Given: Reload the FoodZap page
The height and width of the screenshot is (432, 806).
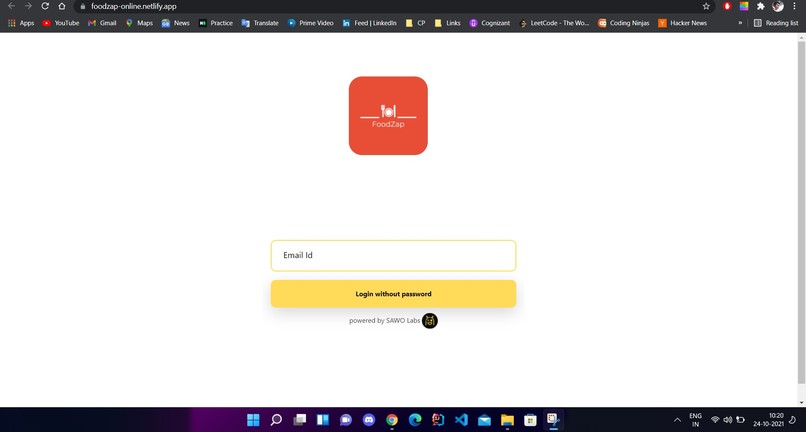Looking at the screenshot, I should 45,6.
